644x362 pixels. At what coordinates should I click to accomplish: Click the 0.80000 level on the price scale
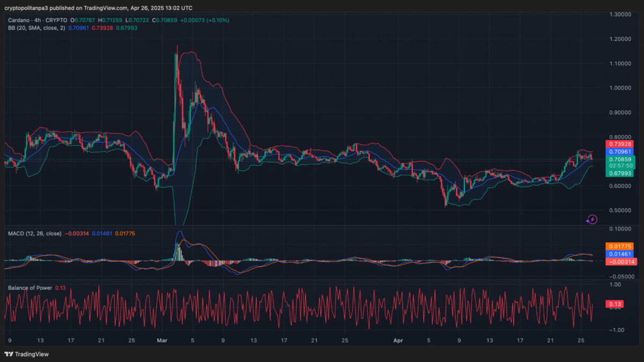621,137
